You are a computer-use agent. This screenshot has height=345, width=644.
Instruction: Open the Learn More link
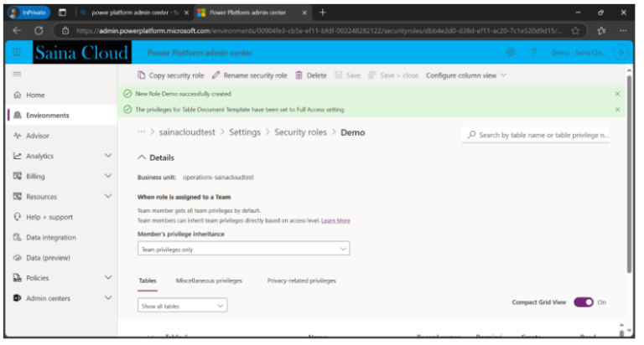point(335,221)
